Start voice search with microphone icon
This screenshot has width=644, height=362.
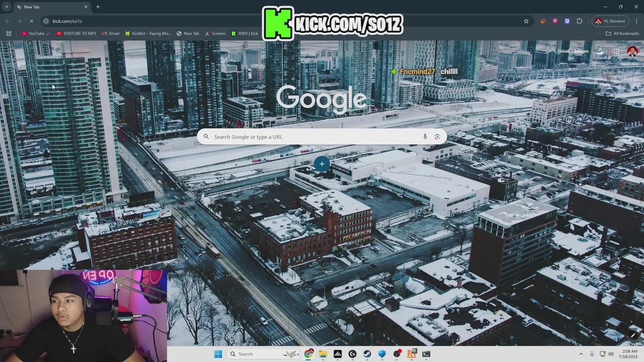425,137
